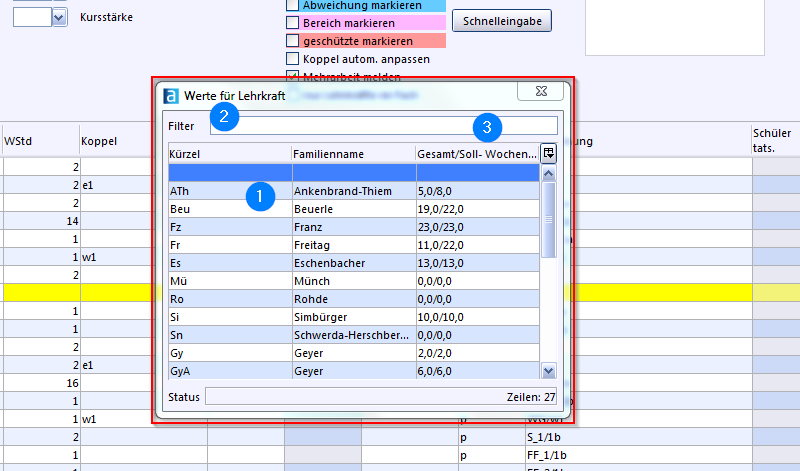Select teacher row ATh Ankenbrand-Thiem
The height and width of the screenshot is (471, 800).
(x=354, y=191)
